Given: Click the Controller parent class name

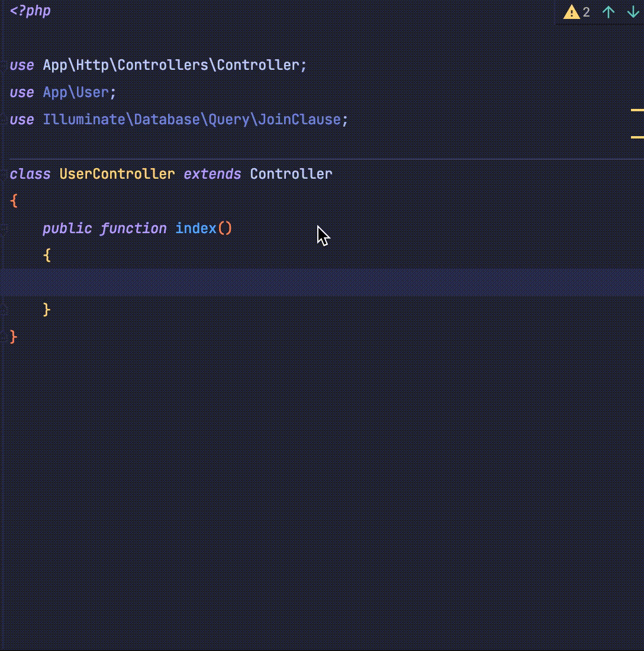Looking at the screenshot, I should pos(291,174).
